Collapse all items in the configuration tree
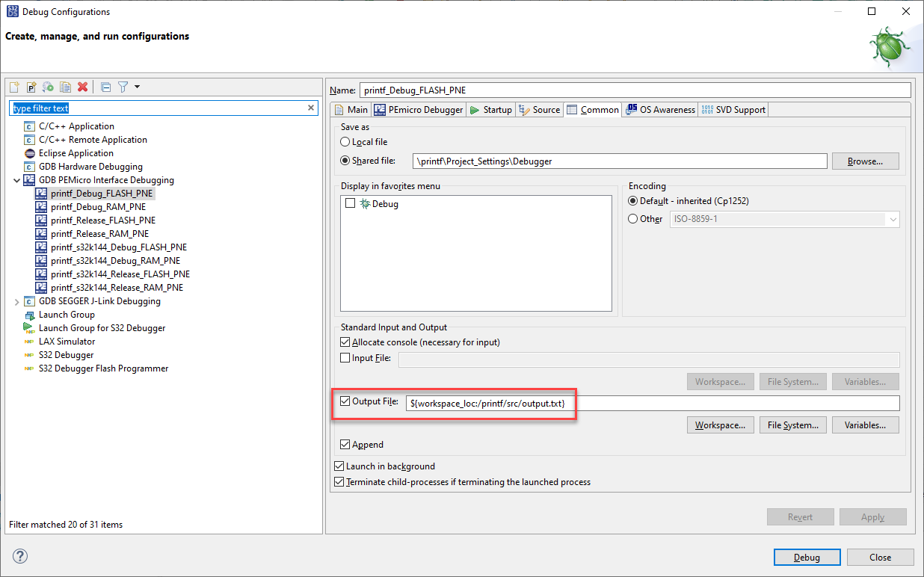 [x=105, y=87]
